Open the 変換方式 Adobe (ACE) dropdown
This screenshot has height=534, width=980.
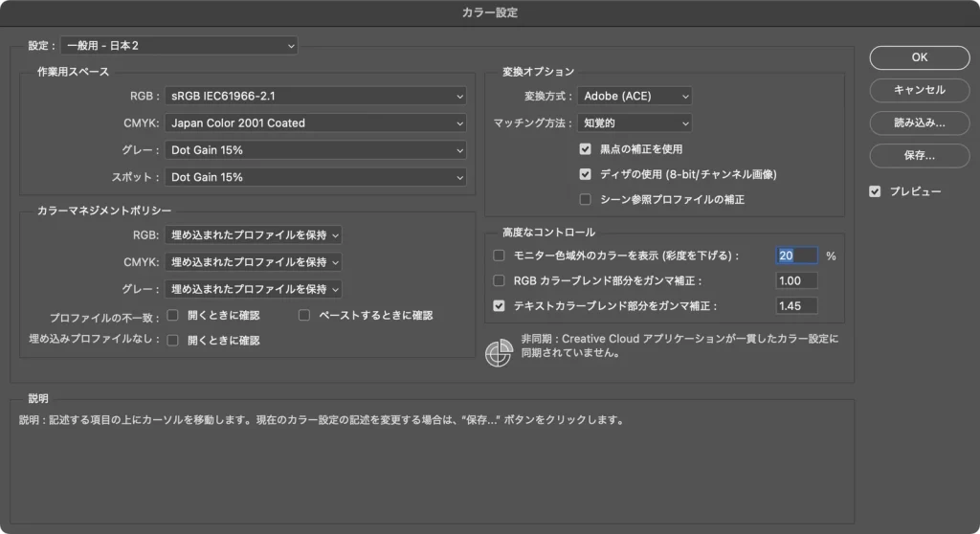tap(635, 97)
